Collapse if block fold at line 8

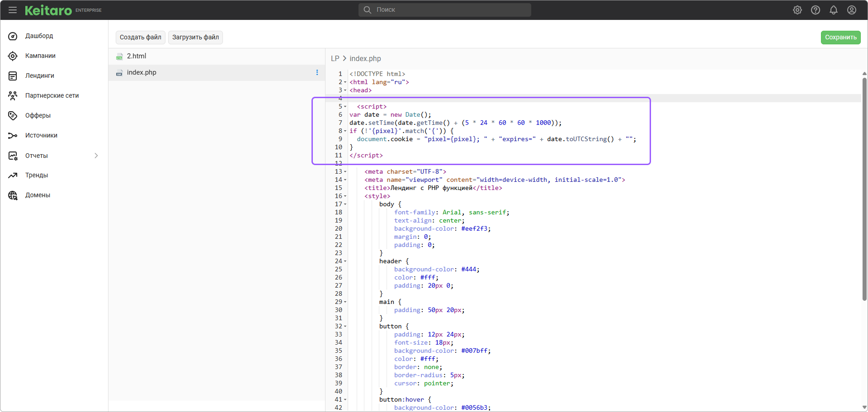click(x=345, y=131)
